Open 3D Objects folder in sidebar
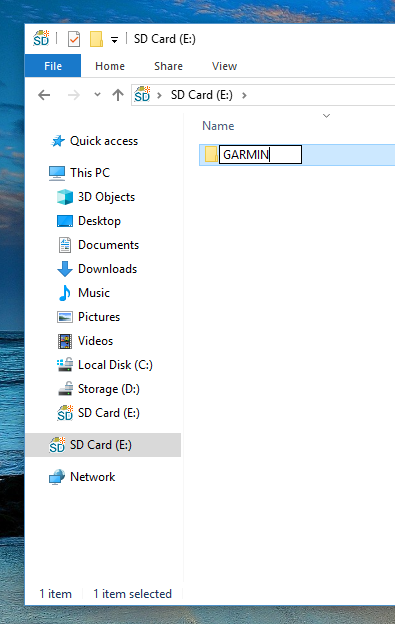The image size is (395, 624). pos(107,197)
